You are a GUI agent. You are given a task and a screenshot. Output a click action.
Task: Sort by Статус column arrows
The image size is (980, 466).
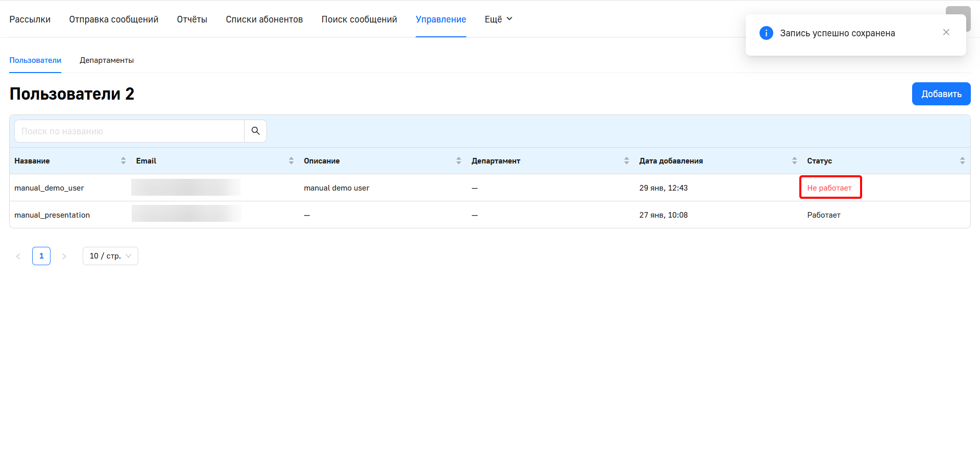(x=962, y=161)
